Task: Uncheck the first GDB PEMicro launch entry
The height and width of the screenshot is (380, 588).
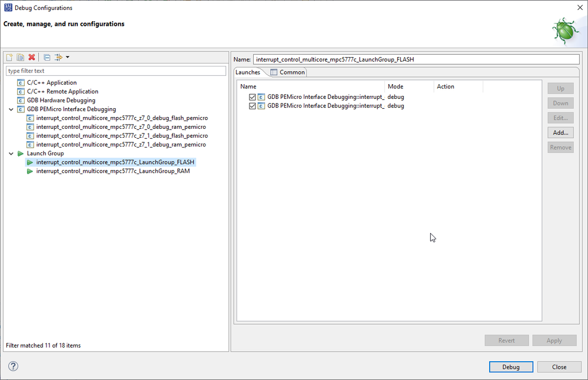Action: tap(253, 97)
